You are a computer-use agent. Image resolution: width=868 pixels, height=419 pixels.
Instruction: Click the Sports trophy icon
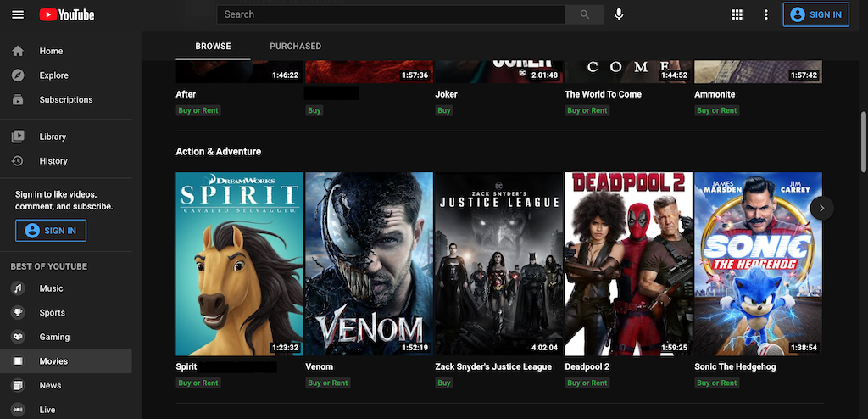18,313
